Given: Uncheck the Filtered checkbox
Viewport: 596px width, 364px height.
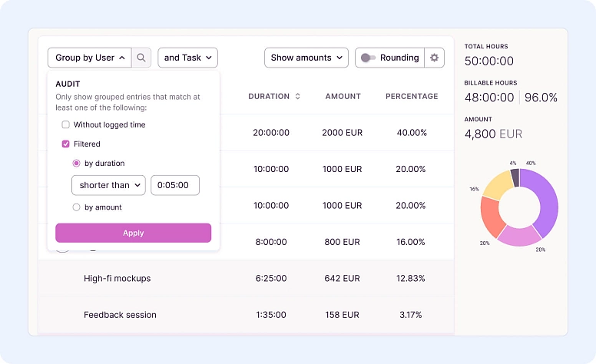Looking at the screenshot, I should 66,144.
